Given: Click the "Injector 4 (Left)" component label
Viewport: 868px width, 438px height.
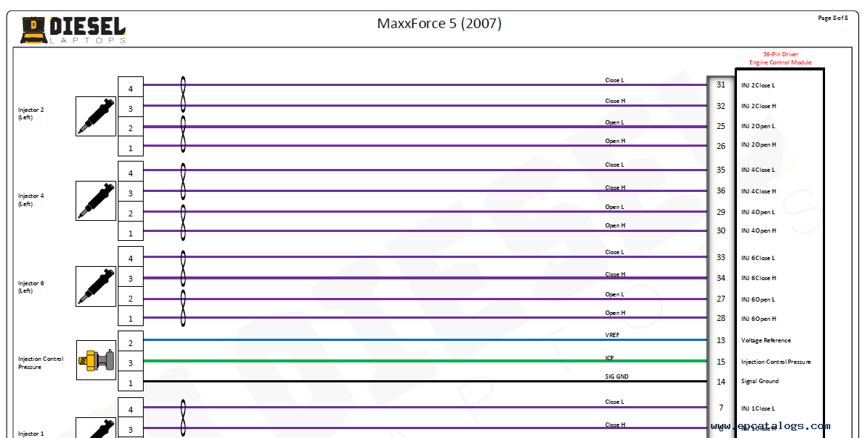Looking at the screenshot, I should click(x=31, y=199).
